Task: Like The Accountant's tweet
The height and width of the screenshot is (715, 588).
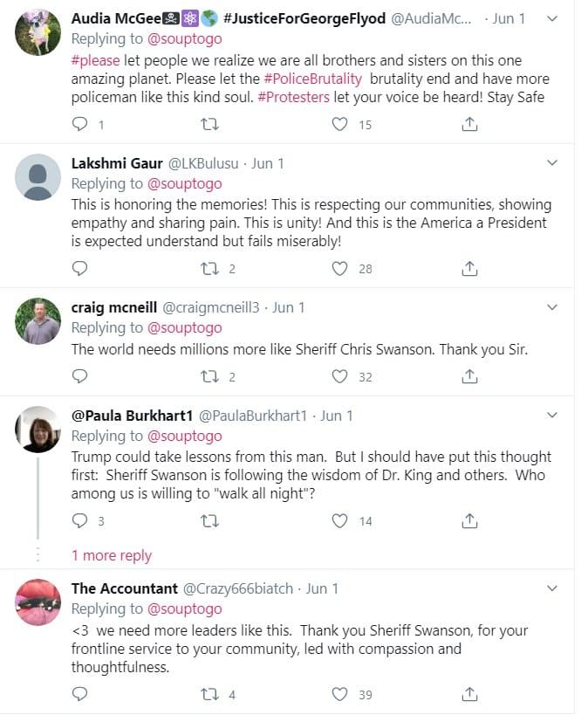Action: 340,694
